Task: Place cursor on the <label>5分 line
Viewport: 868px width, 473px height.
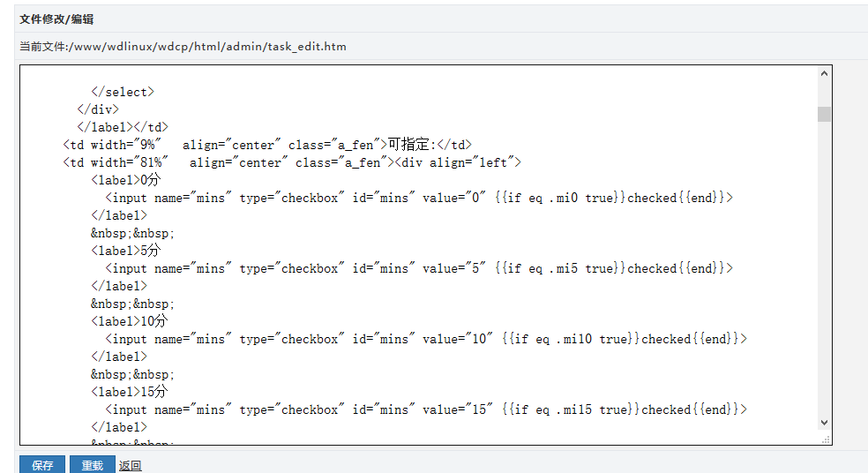Action: 125,251
